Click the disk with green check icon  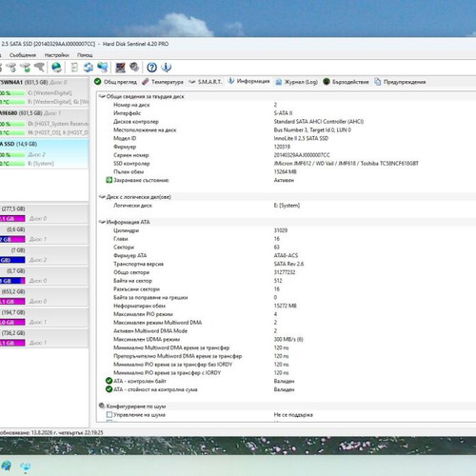tap(26, 68)
